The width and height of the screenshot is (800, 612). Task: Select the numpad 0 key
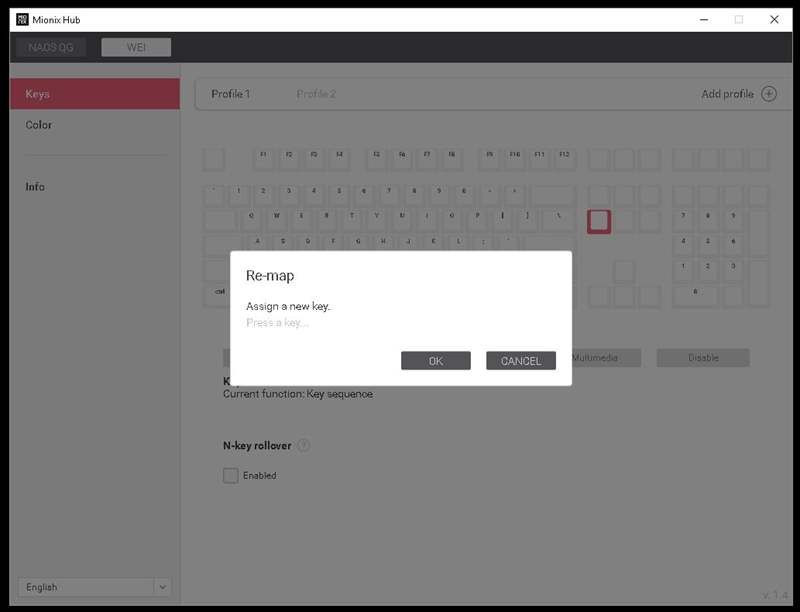click(695, 296)
